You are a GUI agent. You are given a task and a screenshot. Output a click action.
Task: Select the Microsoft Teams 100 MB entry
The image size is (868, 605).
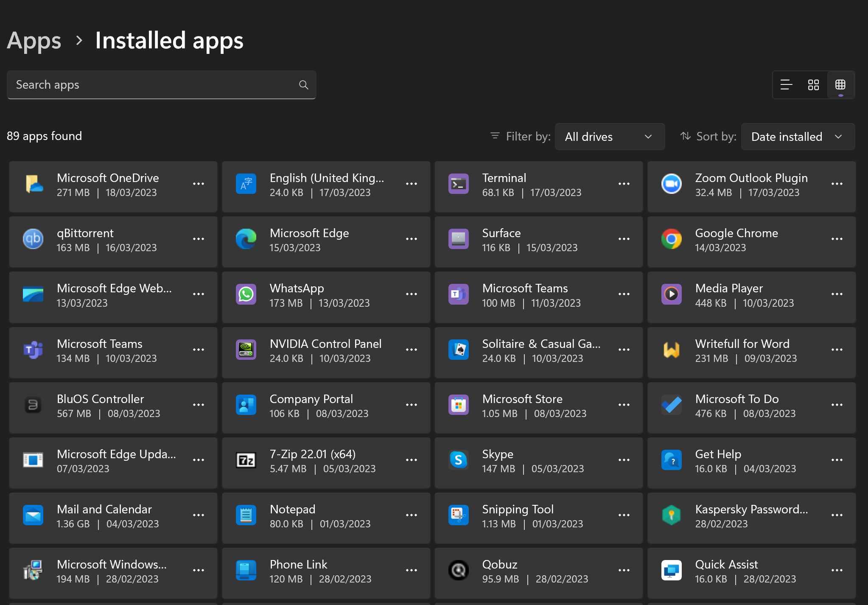click(538, 297)
